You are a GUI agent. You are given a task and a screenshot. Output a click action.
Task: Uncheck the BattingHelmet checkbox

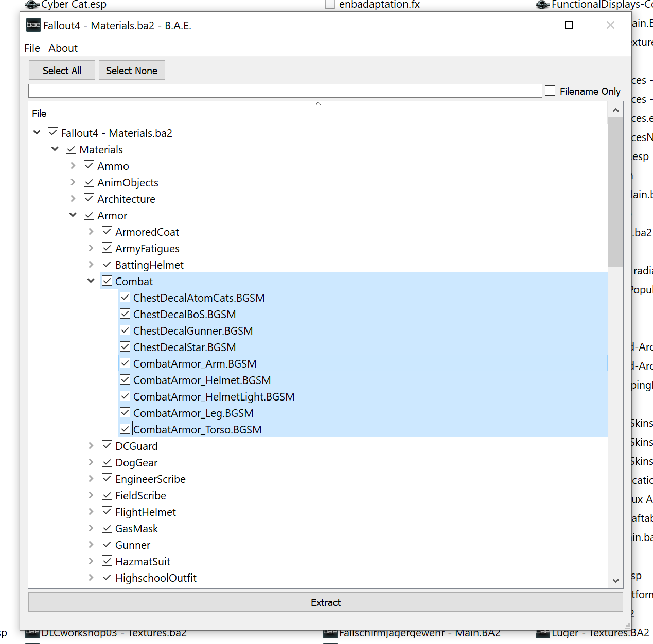(x=107, y=265)
